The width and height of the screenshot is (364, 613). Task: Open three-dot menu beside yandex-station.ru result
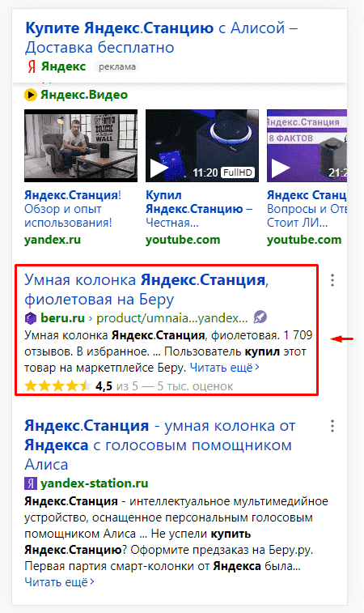click(x=332, y=426)
